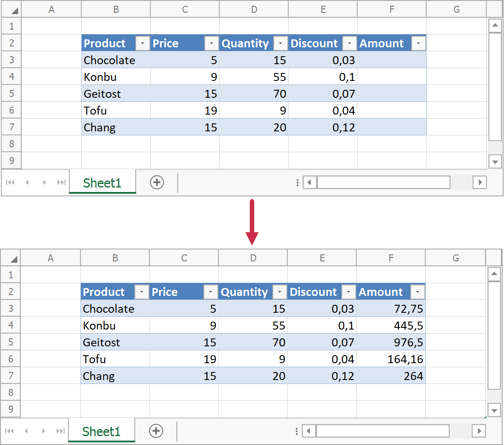Select the 976,5 amount cell
Viewport: 504px width, 445px height.
(391, 342)
